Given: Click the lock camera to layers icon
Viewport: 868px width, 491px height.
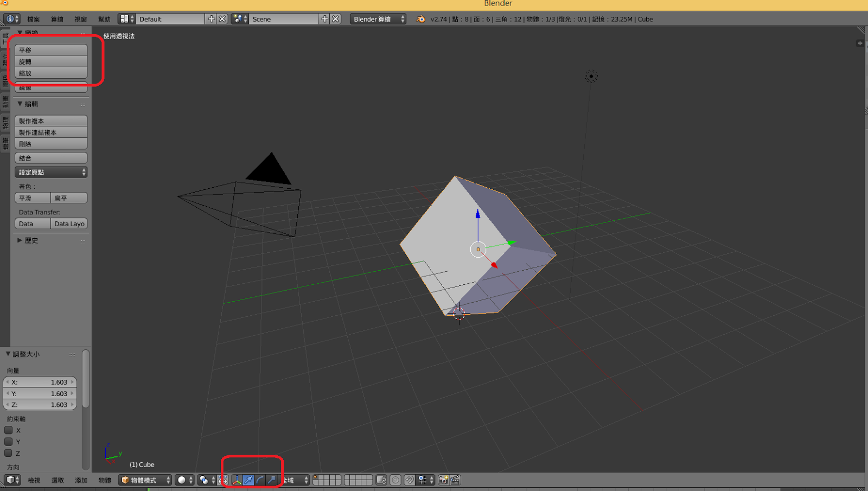Looking at the screenshot, I should click(x=381, y=480).
